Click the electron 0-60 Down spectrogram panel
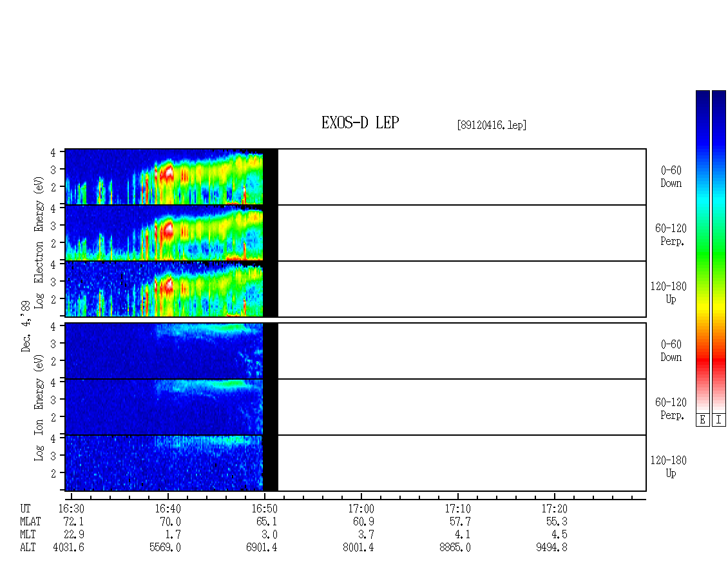Image resolution: width=728 pixels, height=564 pixels. point(356,177)
